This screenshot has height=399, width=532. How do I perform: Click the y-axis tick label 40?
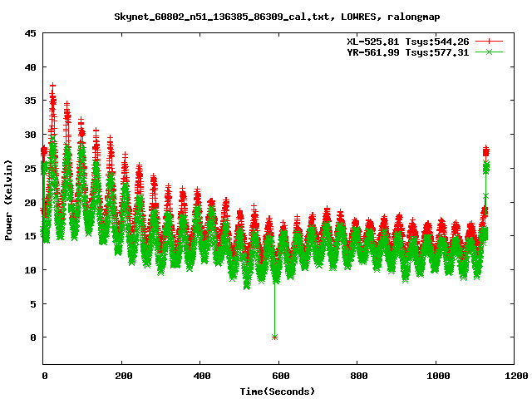(x=30, y=67)
